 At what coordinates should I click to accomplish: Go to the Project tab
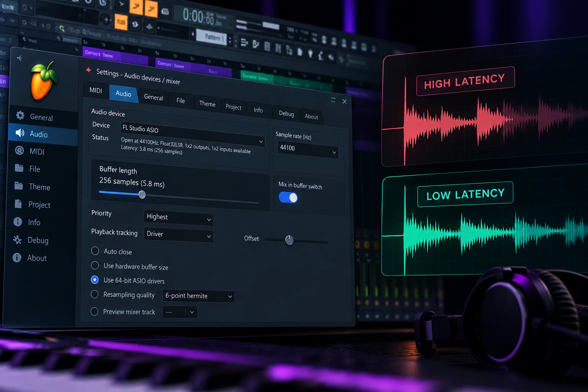pos(234,107)
